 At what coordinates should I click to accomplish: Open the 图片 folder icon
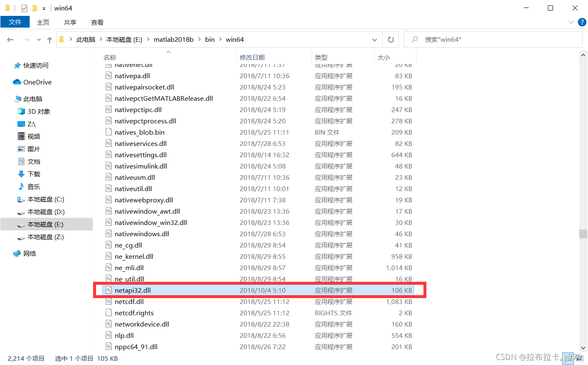click(21, 149)
